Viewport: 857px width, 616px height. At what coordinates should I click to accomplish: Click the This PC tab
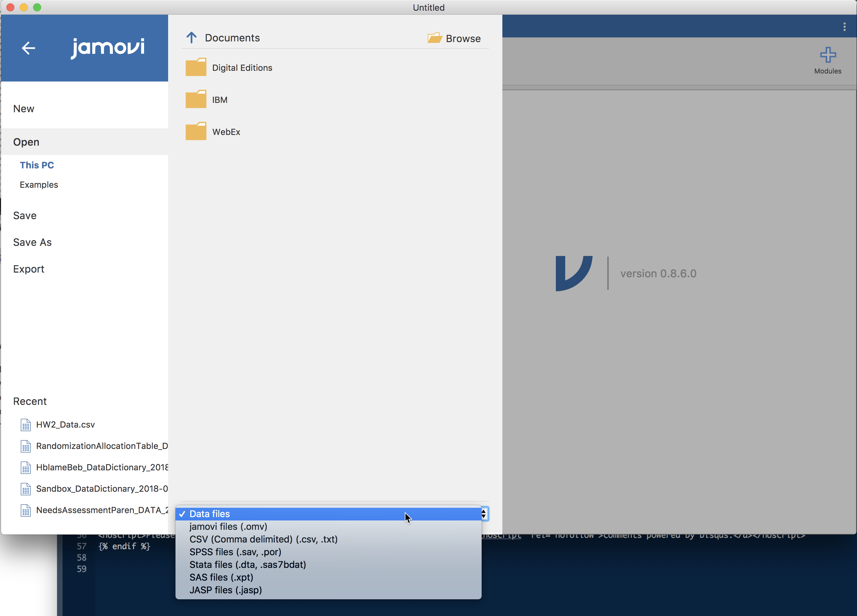pyautogui.click(x=36, y=164)
